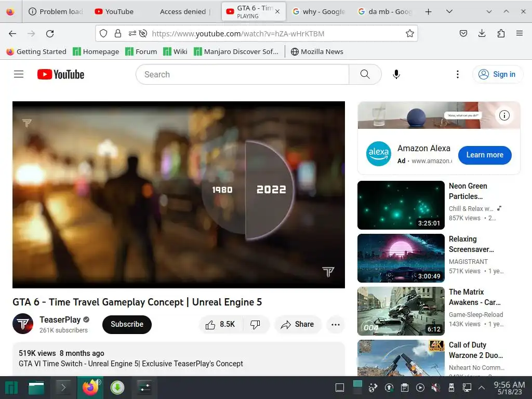The width and height of the screenshot is (532, 399).
Task: Show site security padlock info
Action: click(x=118, y=34)
